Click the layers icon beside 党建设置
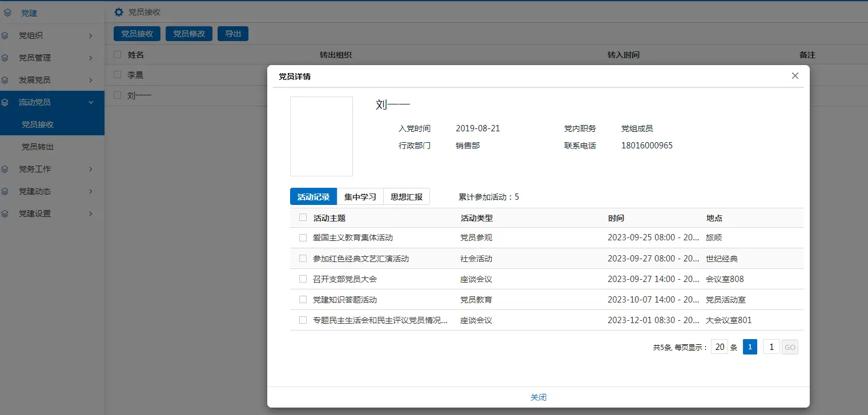Viewport: 868px width, 415px height. [x=5, y=213]
